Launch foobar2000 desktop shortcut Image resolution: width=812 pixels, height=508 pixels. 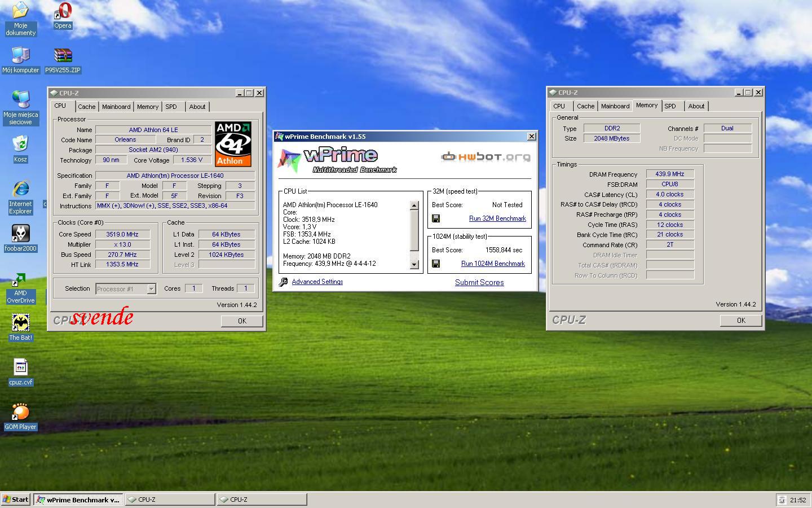pos(20,238)
